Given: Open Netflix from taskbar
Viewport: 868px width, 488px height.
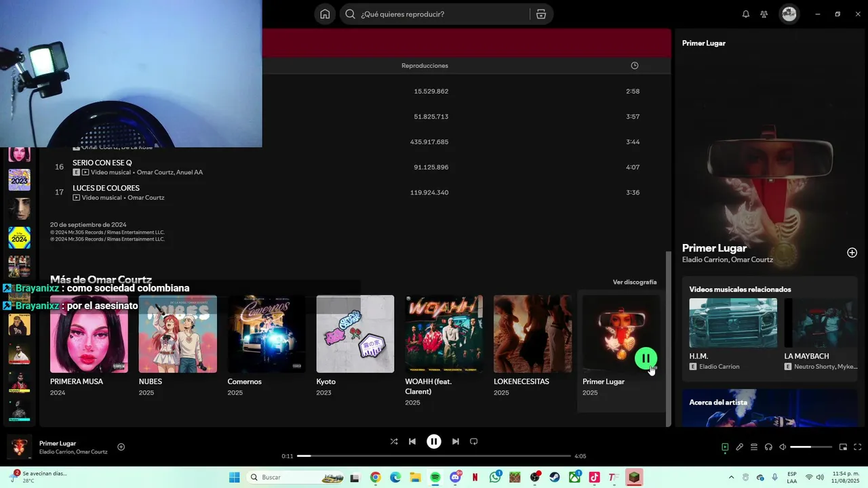Looking at the screenshot, I should pos(475,477).
